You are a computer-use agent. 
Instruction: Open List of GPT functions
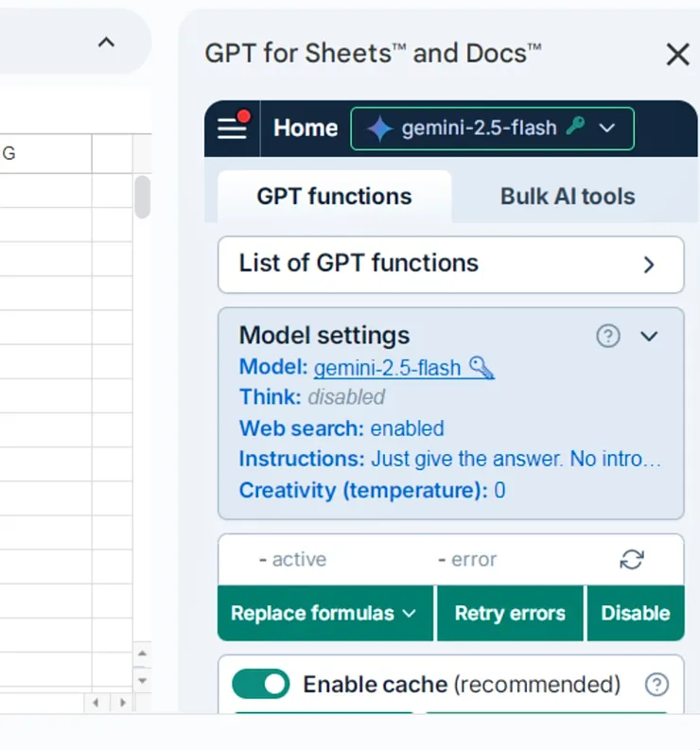[x=450, y=265]
